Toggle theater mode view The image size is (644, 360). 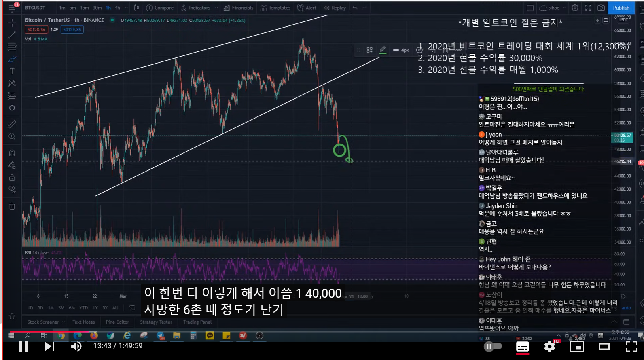[604, 347]
